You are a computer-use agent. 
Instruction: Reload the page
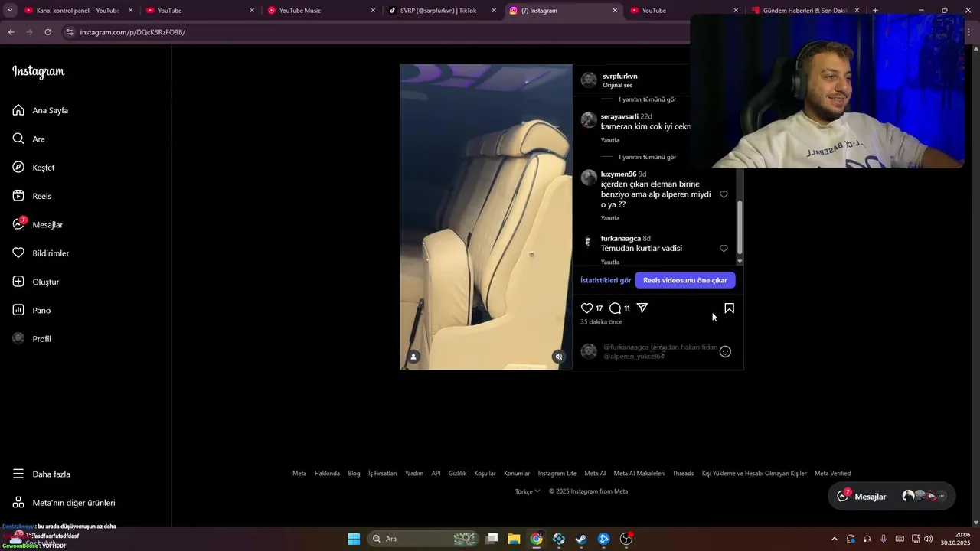coord(47,32)
